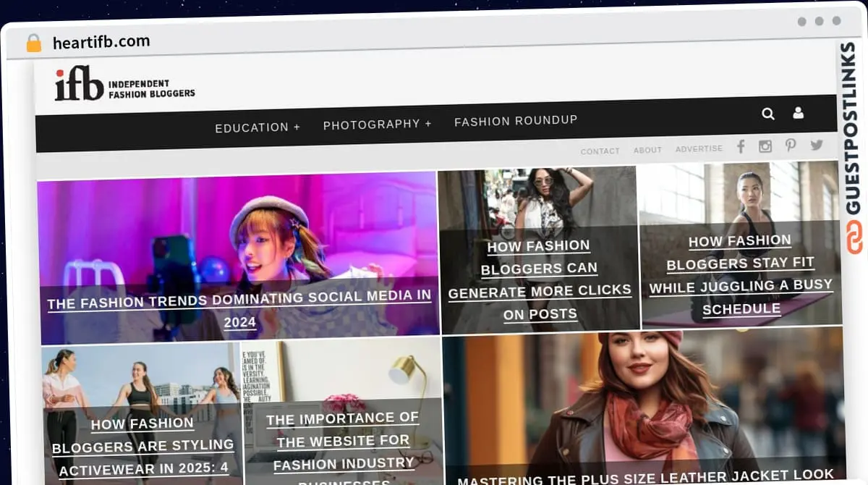Expand the PHOTOGRAPHY + dropdown menu
This screenshot has width=868, height=485.
click(377, 124)
